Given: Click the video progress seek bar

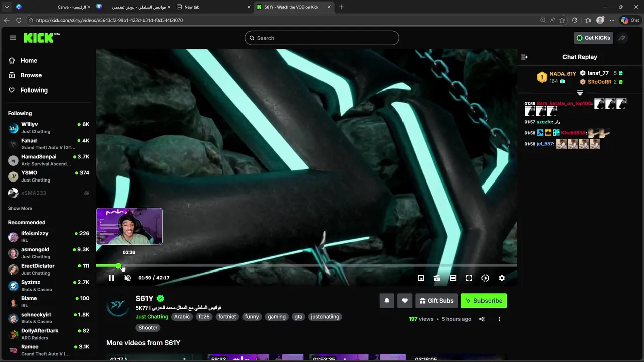Looking at the screenshot, I should [306, 265].
